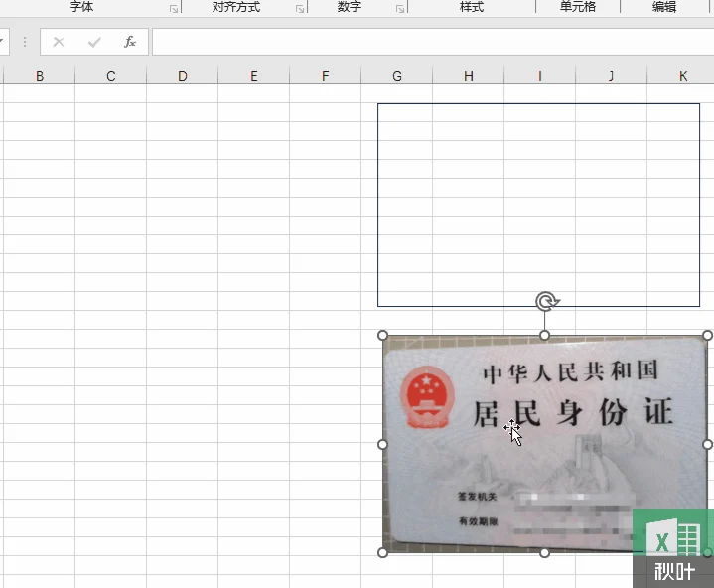Click the right-middle resize handle of the image
This screenshot has height=588, width=714.
pyautogui.click(x=707, y=444)
